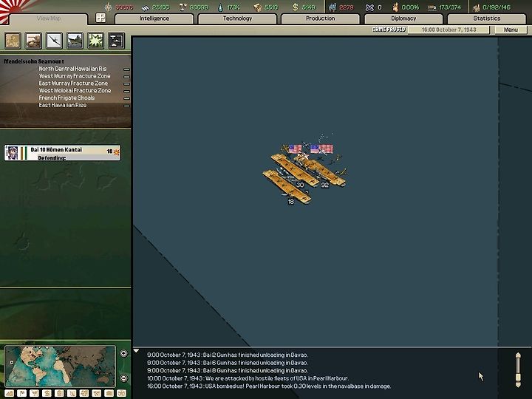
Task: Click the industrial capacity factory icon
Action: coord(477,7)
